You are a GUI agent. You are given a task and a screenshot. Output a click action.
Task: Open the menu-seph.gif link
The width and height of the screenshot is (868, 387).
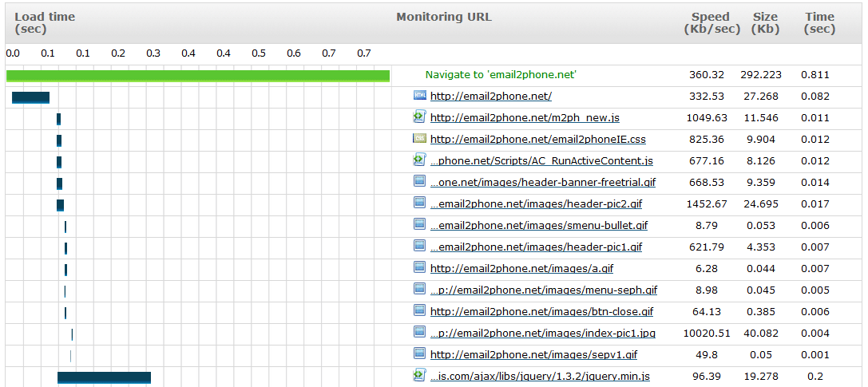tap(544, 290)
